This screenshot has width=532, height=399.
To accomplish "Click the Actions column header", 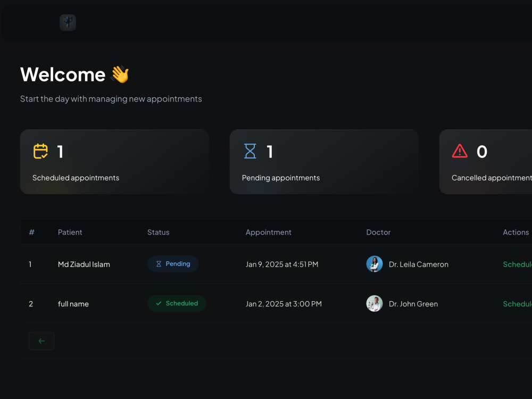I will [516, 232].
